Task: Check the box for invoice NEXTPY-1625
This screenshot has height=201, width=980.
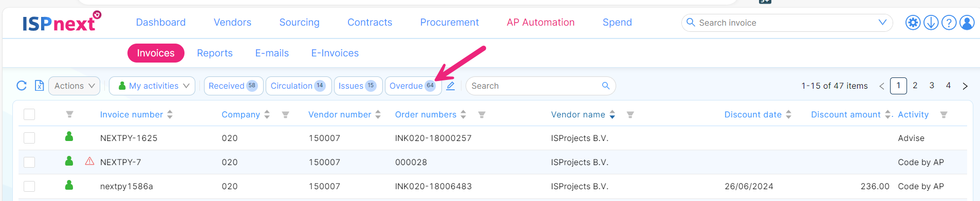Action: click(x=29, y=138)
